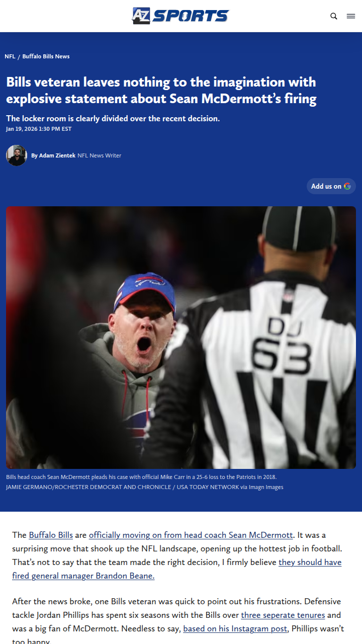Open the Adam Zientek author link
Screen dimensions: 362x644
[57, 155]
